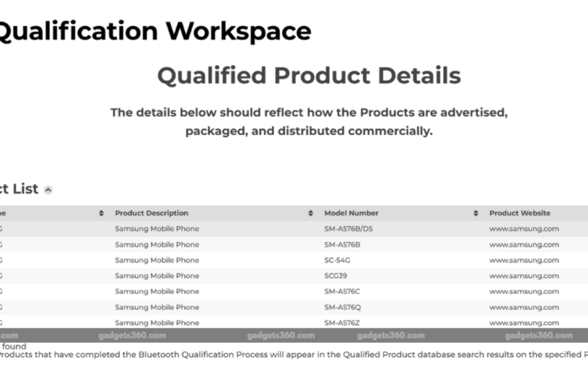
Task: Open www.samsung.com link in SC-54G row
Action: (x=524, y=260)
